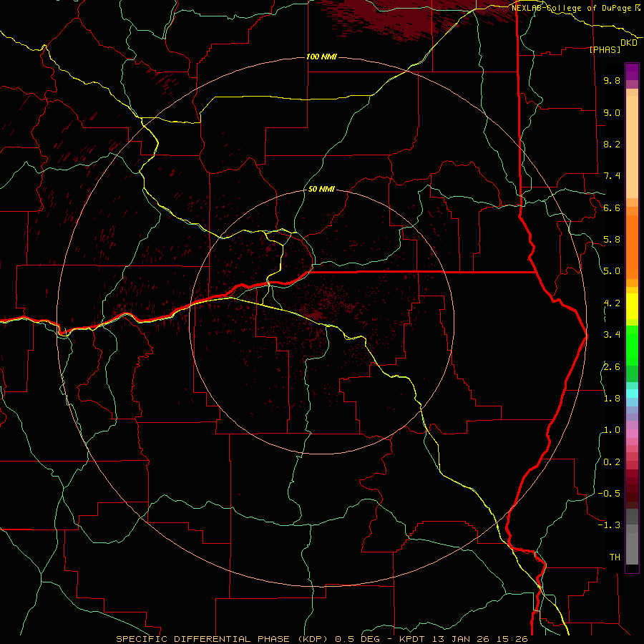Screen dimensions: 644x644
Task: Click the [PHAS] legend unit label
Action: [x=605, y=49]
